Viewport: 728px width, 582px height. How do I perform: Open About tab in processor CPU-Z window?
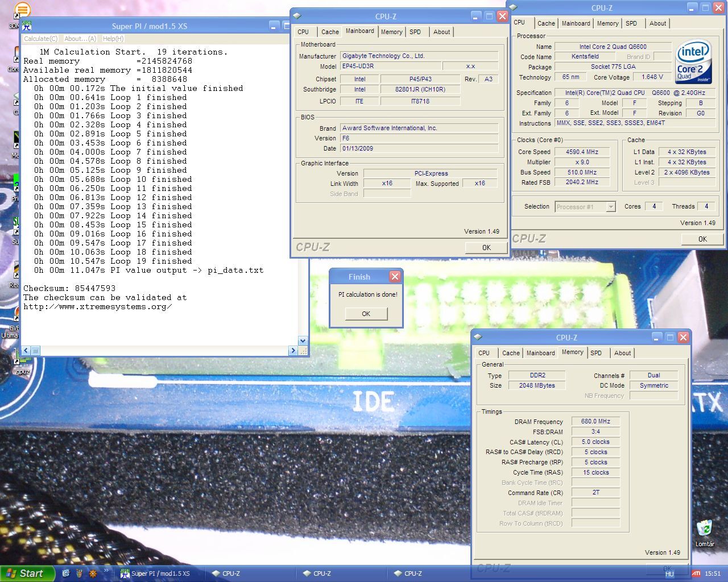[657, 23]
